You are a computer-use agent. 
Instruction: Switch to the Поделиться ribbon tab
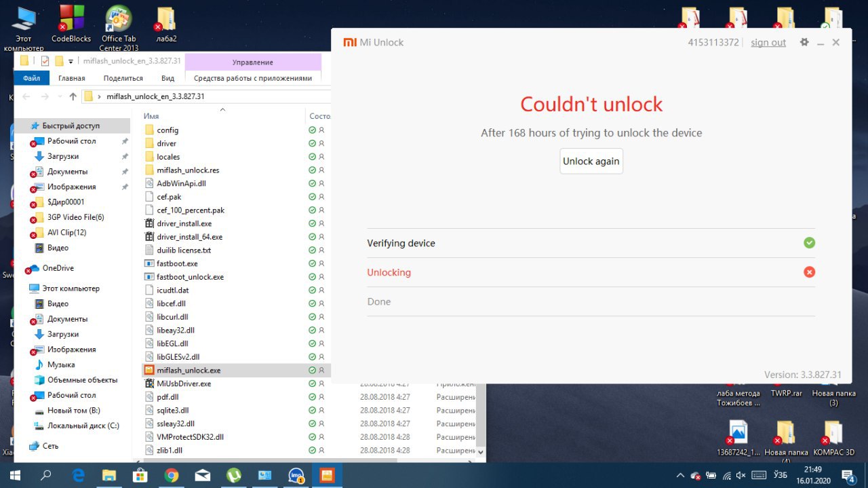tap(123, 78)
